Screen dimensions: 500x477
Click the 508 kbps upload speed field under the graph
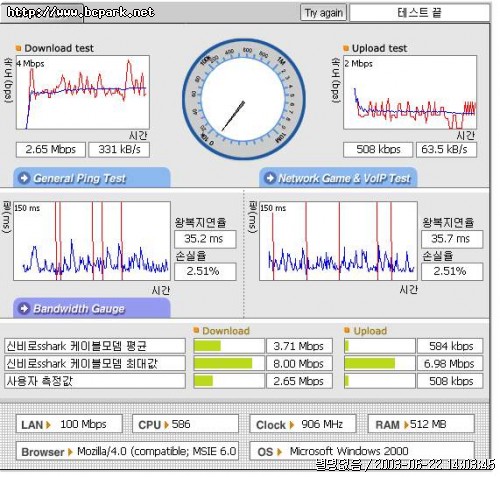(x=378, y=149)
